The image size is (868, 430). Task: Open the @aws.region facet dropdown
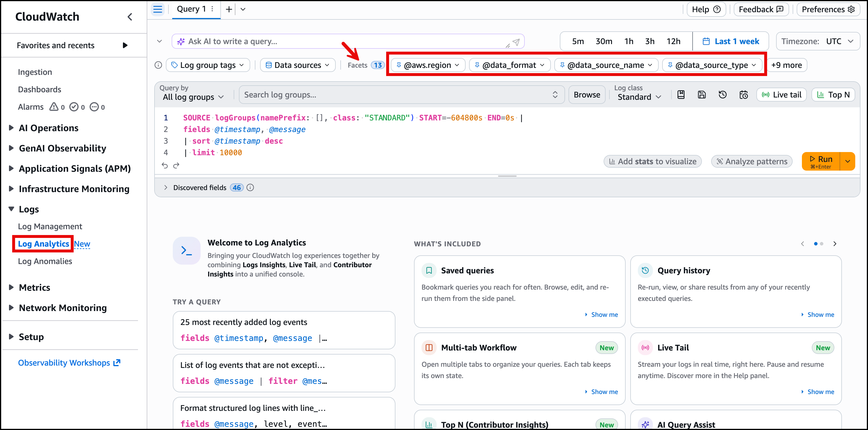coord(428,65)
